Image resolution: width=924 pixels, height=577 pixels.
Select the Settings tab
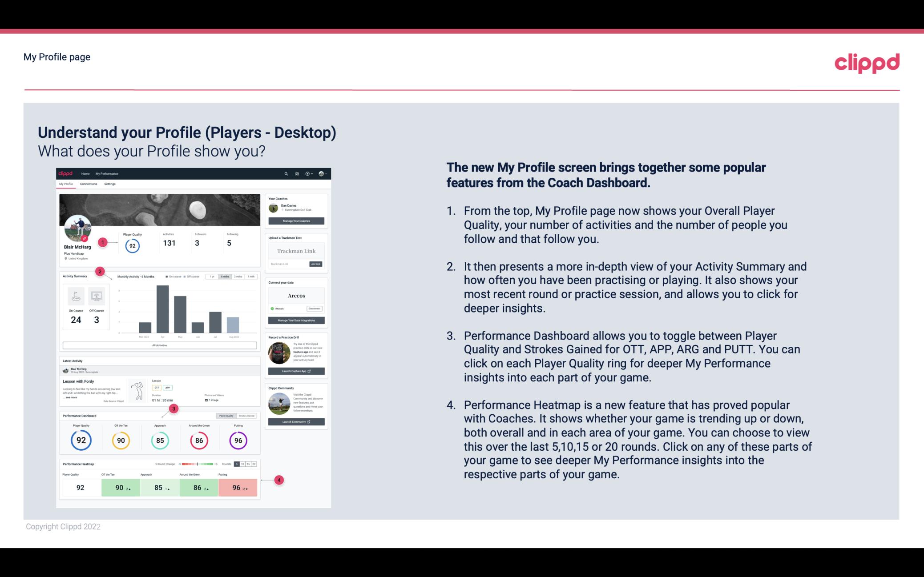[x=110, y=184]
